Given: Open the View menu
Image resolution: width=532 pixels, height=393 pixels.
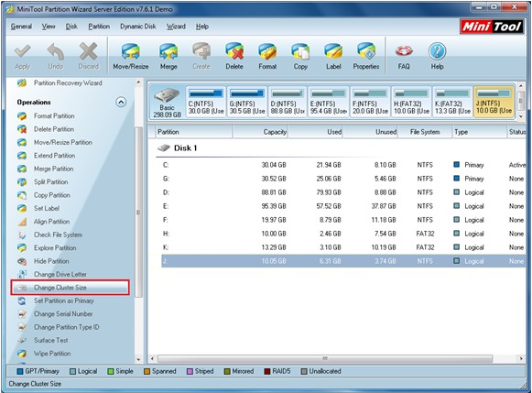Looking at the screenshot, I should point(49,27).
